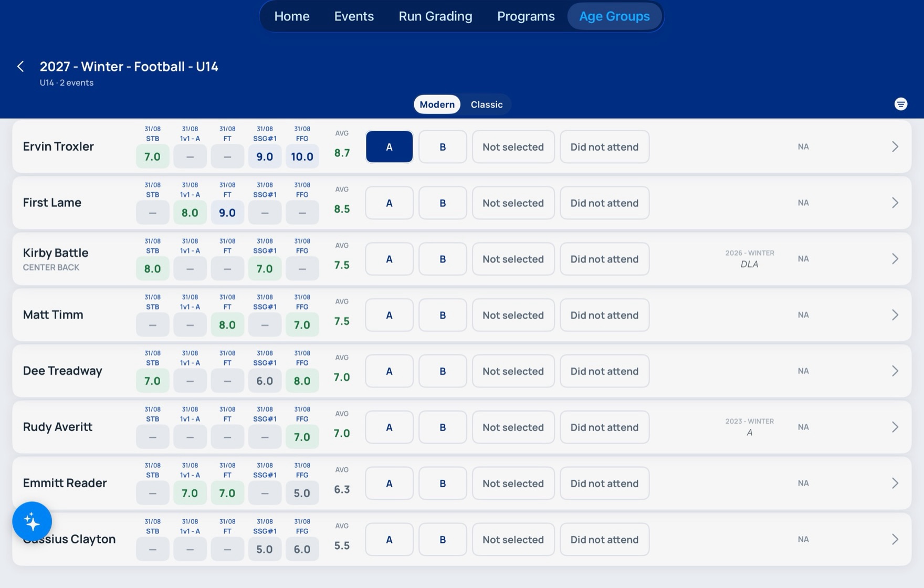
Task: Click First Lame's FT score 9.0
Action: coord(227,213)
